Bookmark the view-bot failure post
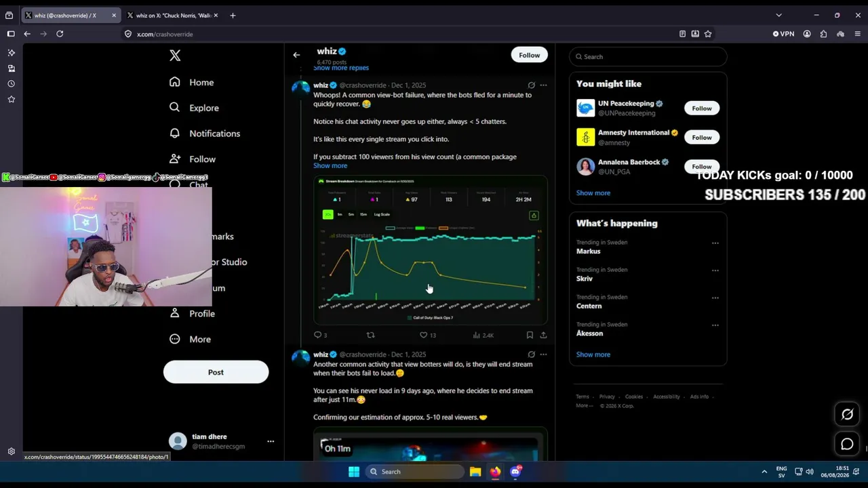 [530, 335]
